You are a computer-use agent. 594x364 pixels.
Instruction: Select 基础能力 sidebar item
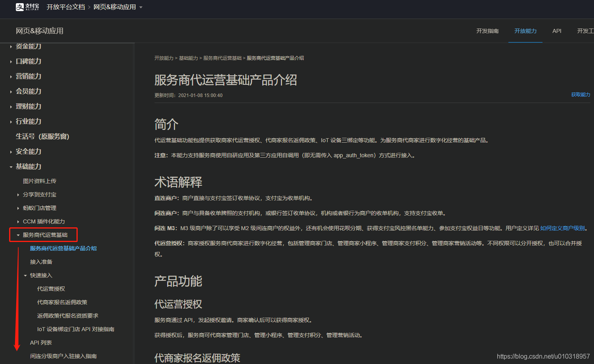pyautogui.click(x=29, y=167)
